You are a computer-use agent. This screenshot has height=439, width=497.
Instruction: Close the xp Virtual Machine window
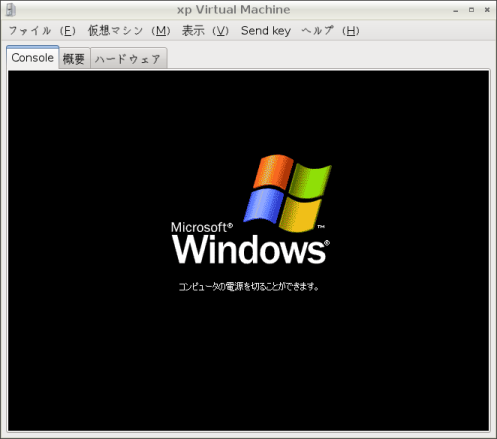(487, 10)
